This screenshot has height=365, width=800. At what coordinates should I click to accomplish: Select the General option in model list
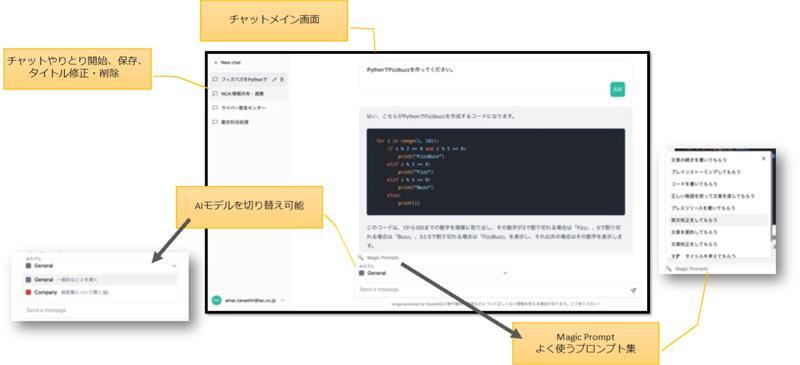(101, 280)
